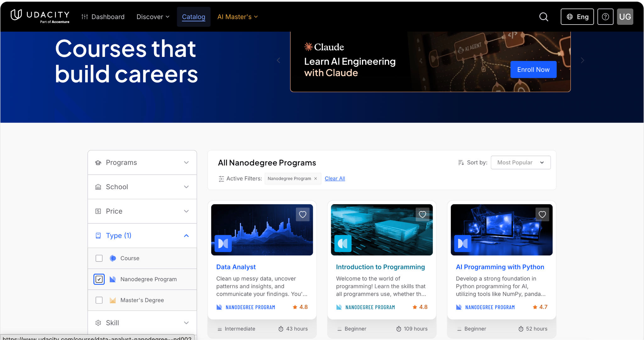The image size is (644, 340).
Task: Expand the Price filter section
Action: point(142,211)
